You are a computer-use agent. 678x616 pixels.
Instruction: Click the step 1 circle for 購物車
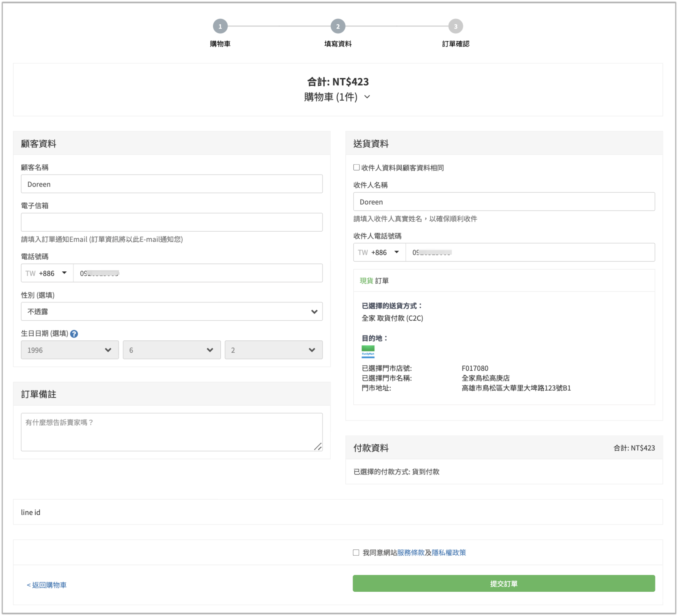click(220, 26)
